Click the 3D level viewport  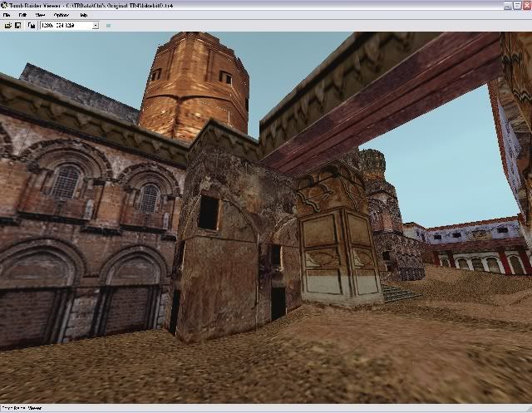coord(266,218)
